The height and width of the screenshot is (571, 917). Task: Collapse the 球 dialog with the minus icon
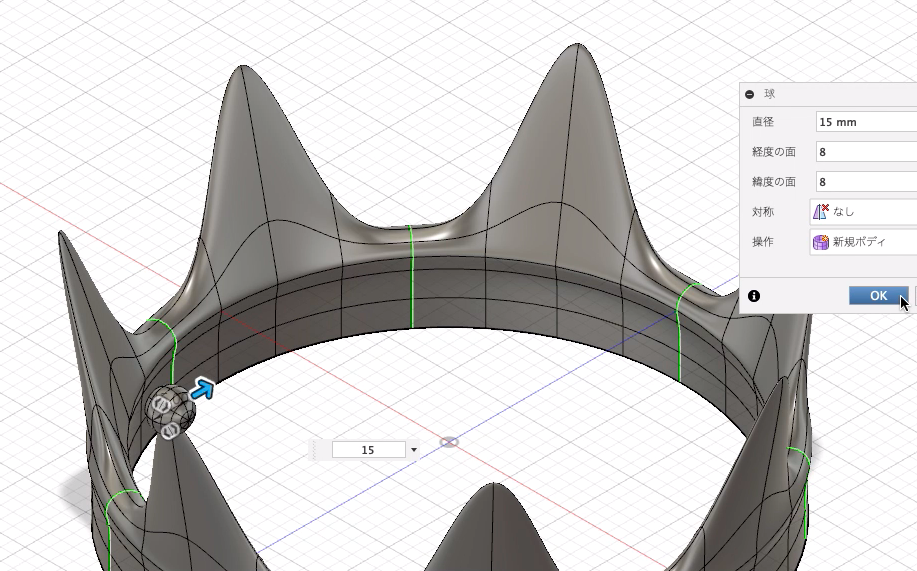click(750, 94)
